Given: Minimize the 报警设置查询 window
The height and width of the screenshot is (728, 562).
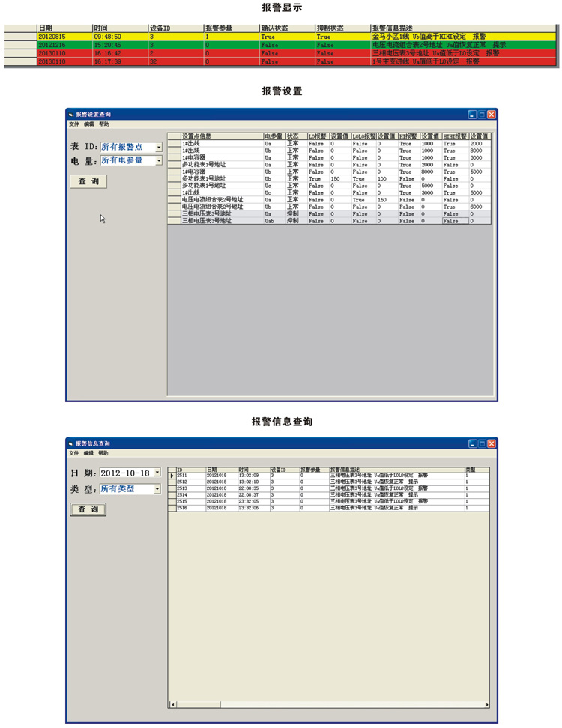Looking at the screenshot, I should pos(472,115).
